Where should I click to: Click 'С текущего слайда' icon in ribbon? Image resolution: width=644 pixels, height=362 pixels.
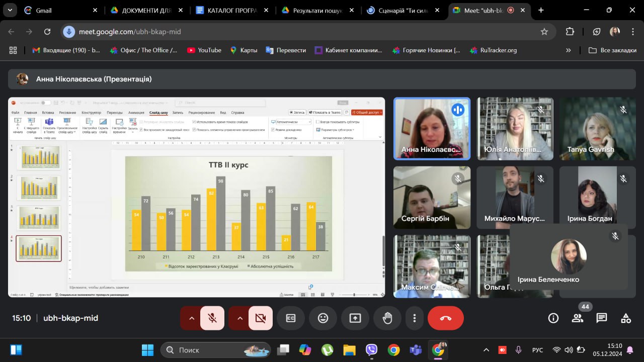tap(31, 126)
